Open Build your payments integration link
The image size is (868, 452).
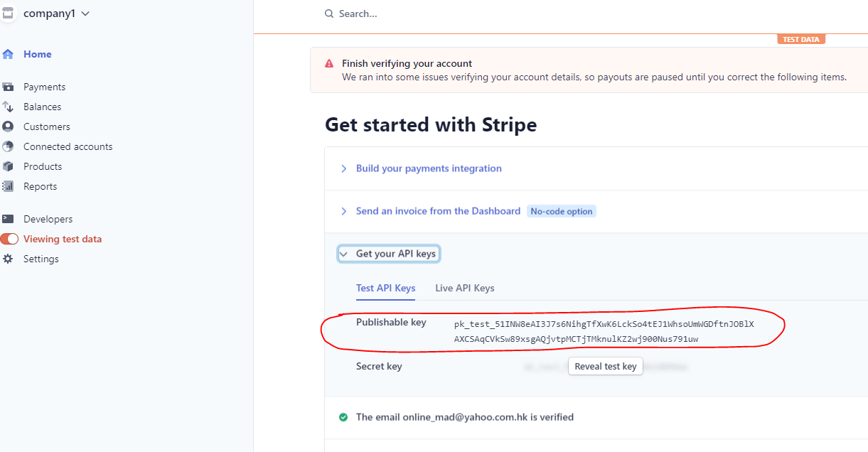(x=429, y=168)
